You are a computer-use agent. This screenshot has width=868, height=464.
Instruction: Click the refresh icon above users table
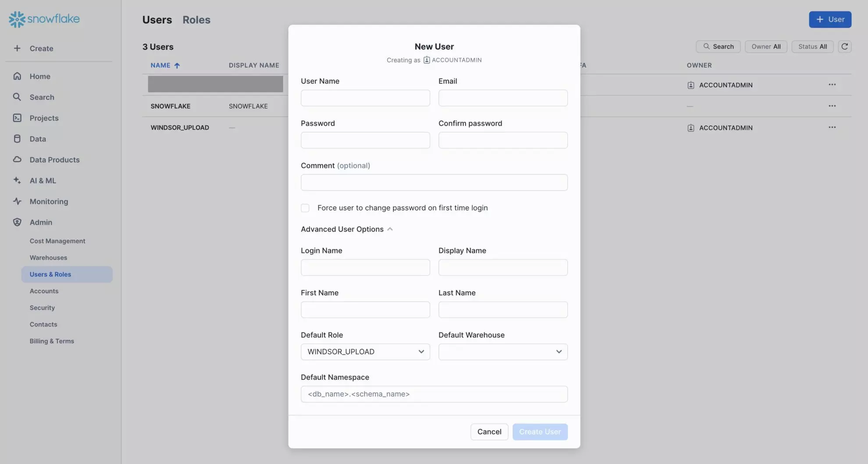(x=844, y=46)
